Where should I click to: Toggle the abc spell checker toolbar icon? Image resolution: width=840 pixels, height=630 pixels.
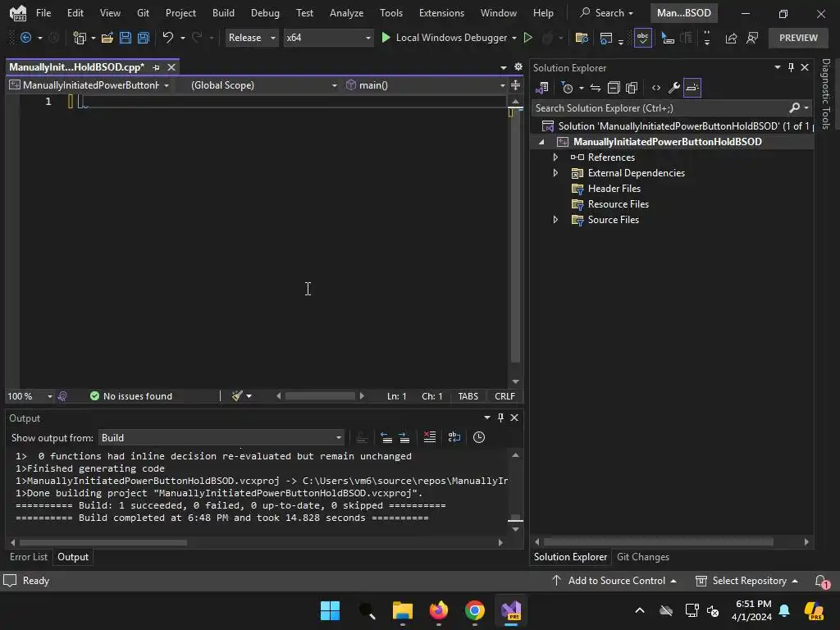click(643, 38)
